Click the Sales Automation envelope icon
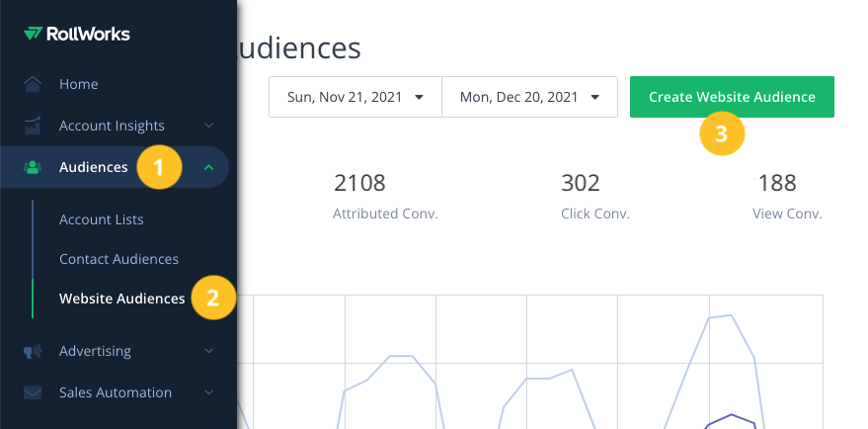The width and height of the screenshot is (868, 429). tap(34, 392)
